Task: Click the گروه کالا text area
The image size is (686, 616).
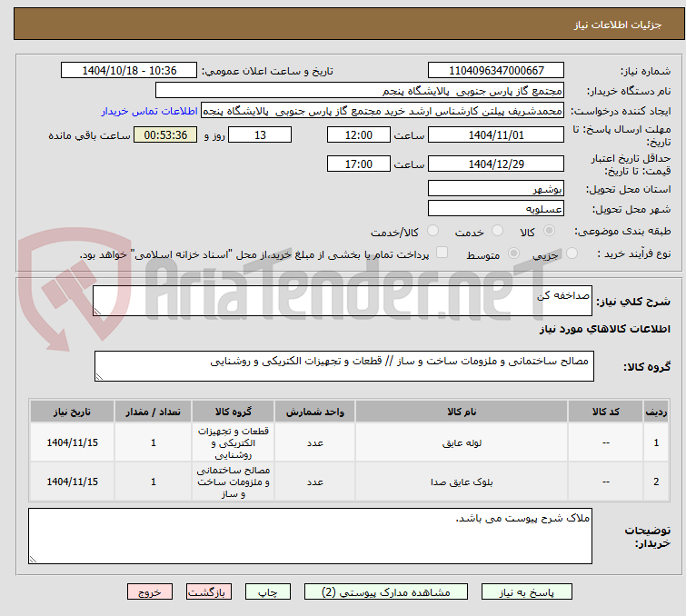Action: 343,366
